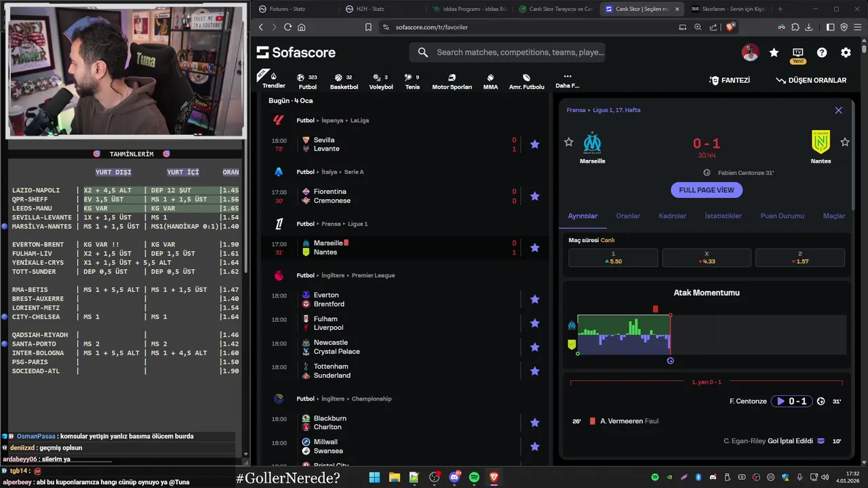Select the home win odds 5.50
Screen dimensions: 868x488
coord(613,258)
